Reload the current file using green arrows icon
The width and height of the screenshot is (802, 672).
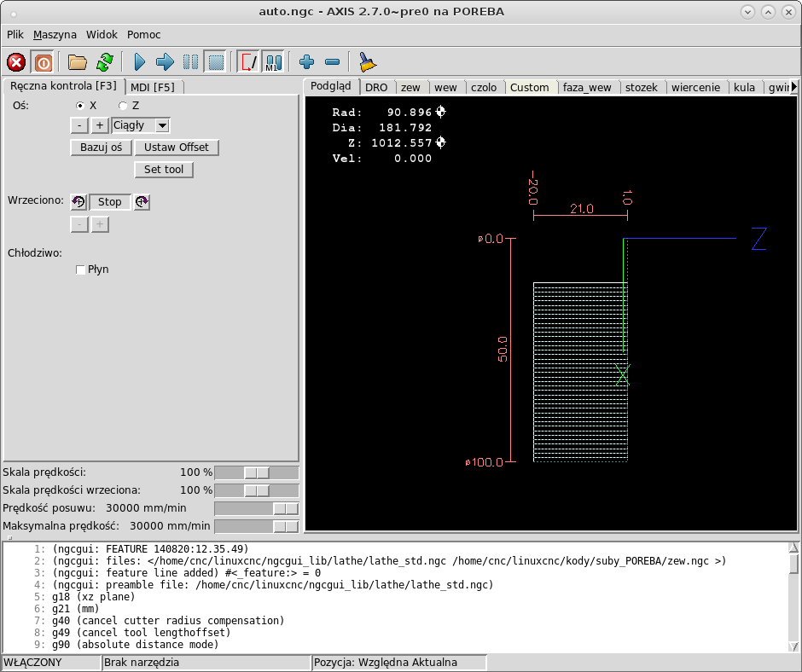[104, 62]
